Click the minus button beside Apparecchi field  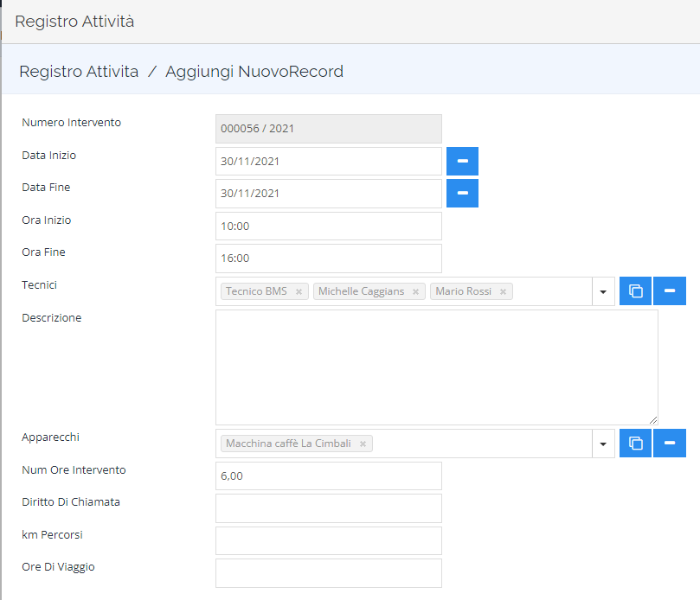(x=669, y=443)
